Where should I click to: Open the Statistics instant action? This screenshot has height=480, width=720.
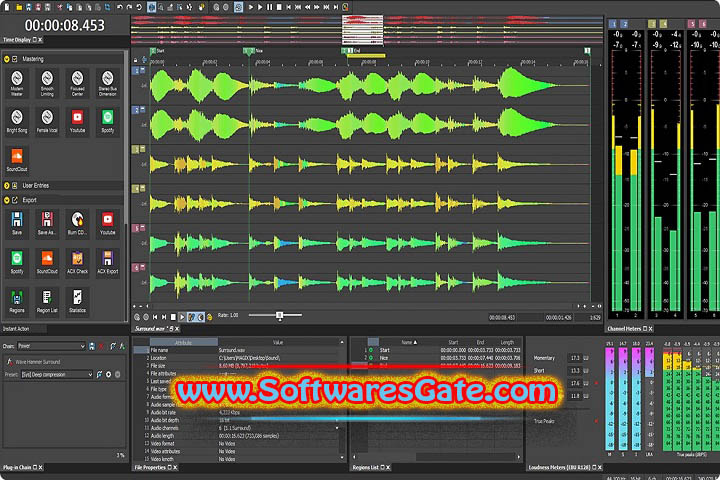77,301
